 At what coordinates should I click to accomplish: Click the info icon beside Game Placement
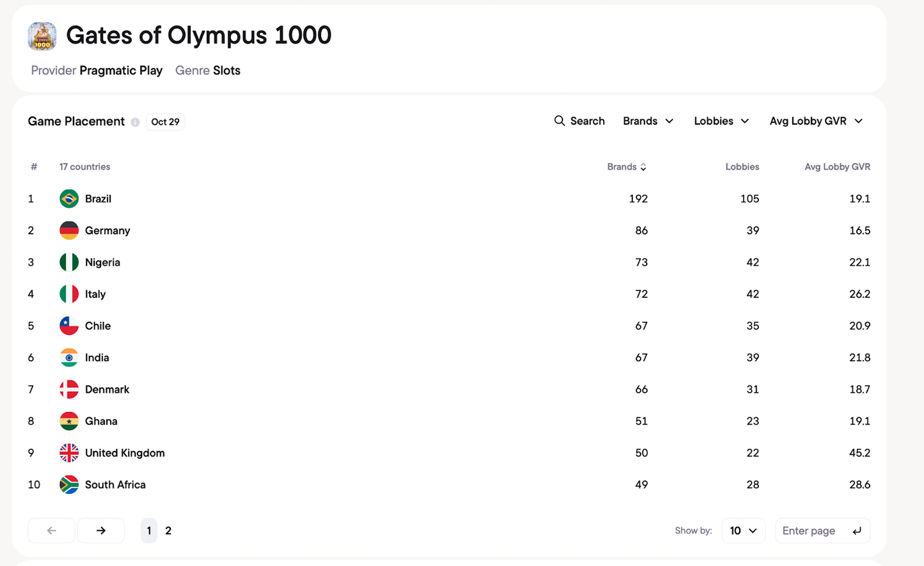135,122
